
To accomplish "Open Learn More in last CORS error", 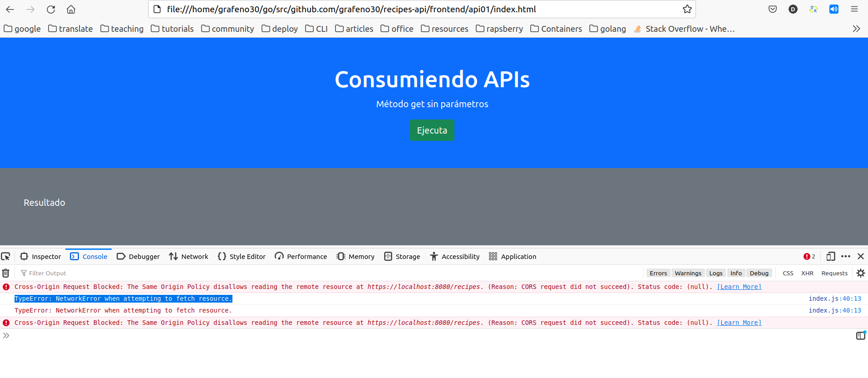I will [739, 323].
